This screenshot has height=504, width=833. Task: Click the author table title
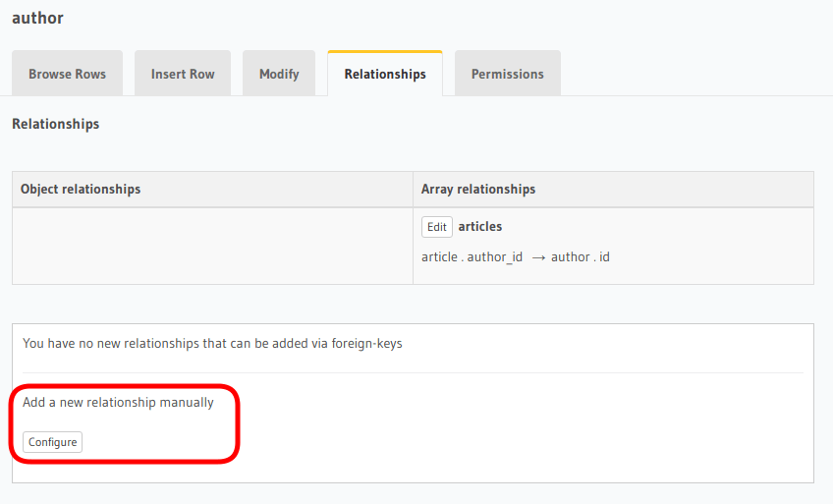pyautogui.click(x=37, y=18)
